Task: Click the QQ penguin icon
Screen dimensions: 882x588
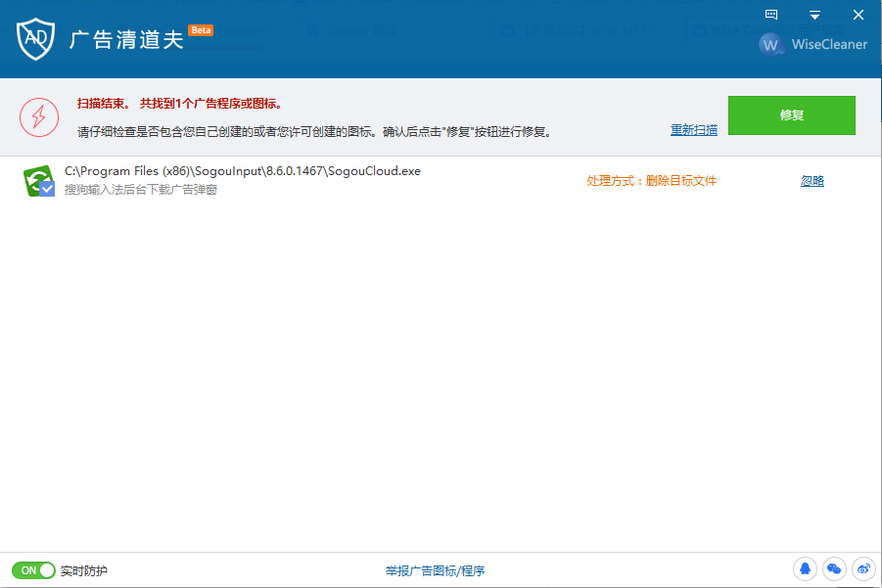Action: point(806,568)
